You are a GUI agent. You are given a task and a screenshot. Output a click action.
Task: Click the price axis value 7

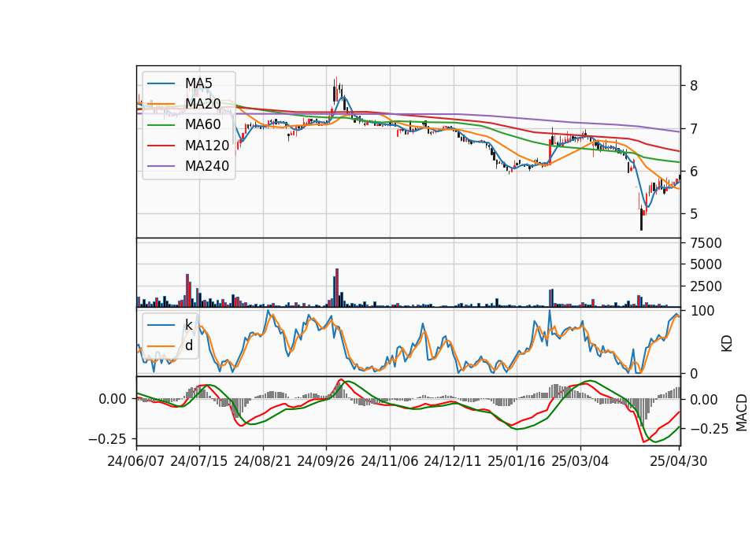(694, 128)
